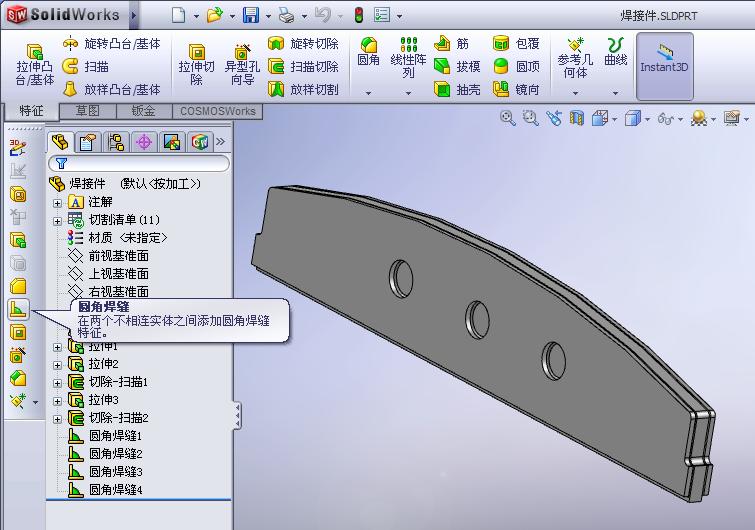Viewport: 755px width, 530px height.
Task: Select 扫描切除 swept cut tool
Action: click(303, 66)
